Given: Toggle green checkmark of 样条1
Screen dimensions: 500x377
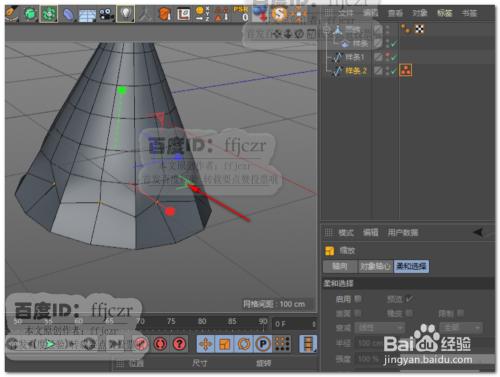Looking at the screenshot, I should point(394,57).
